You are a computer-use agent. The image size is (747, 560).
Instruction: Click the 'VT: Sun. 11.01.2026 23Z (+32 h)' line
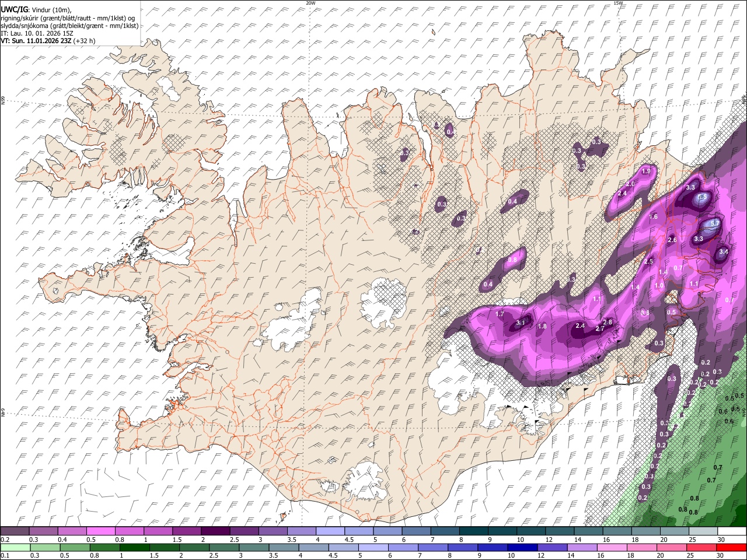click(x=48, y=41)
